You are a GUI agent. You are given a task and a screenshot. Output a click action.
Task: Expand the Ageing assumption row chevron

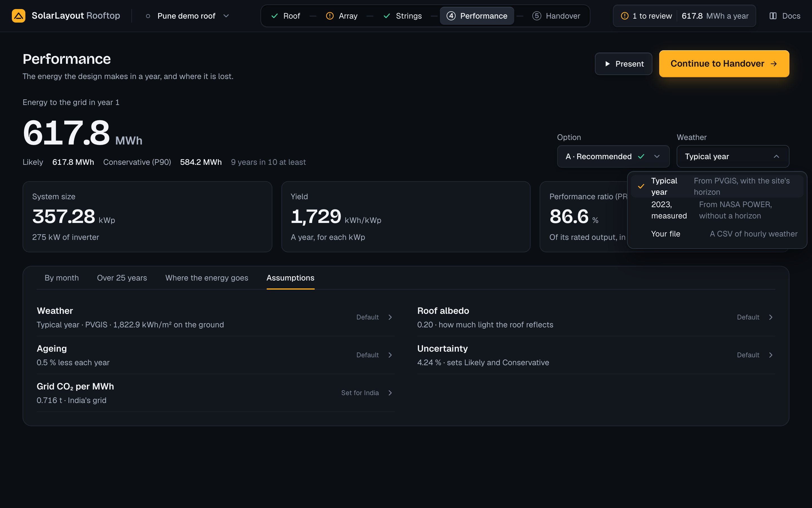390,355
